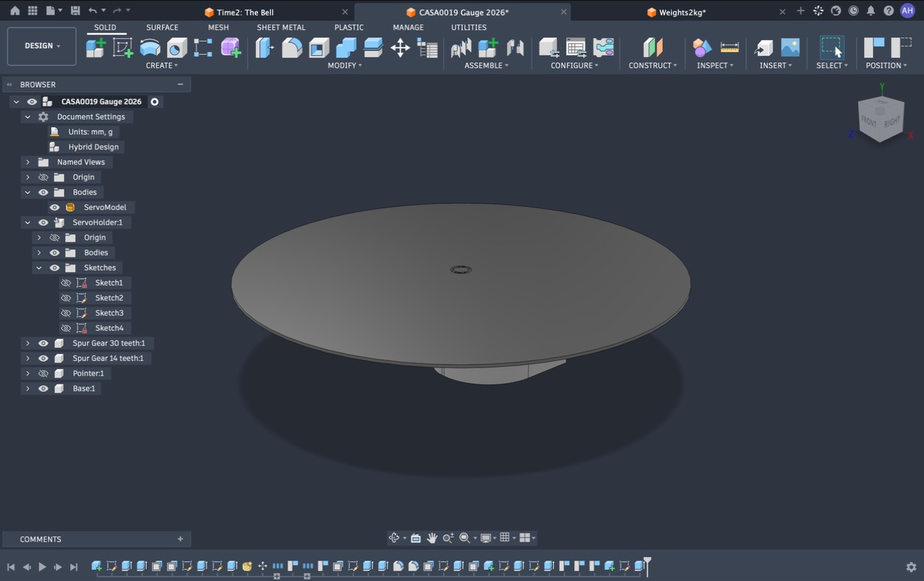924x581 pixels.
Task: Select the Measure ruler tool
Action: (x=729, y=47)
